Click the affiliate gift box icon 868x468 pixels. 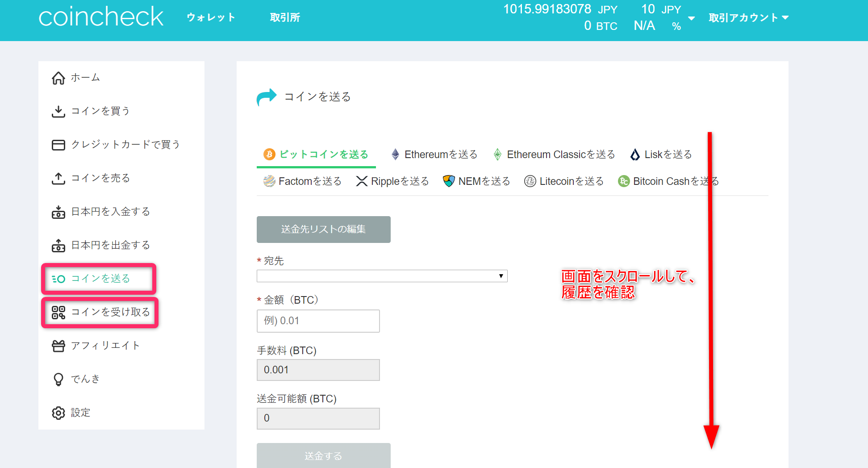(x=58, y=346)
